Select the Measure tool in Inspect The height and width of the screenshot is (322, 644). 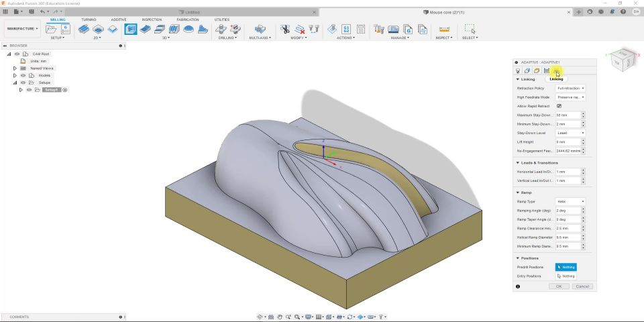coord(443,30)
